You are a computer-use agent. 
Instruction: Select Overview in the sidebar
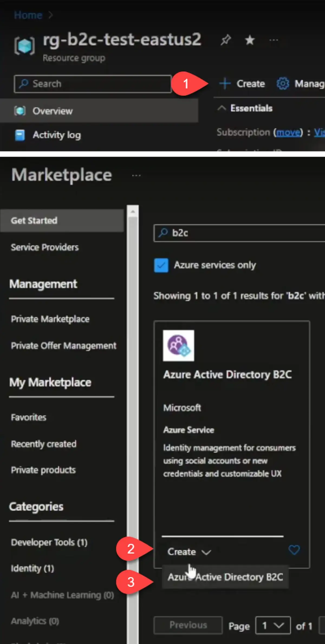point(53,111)
